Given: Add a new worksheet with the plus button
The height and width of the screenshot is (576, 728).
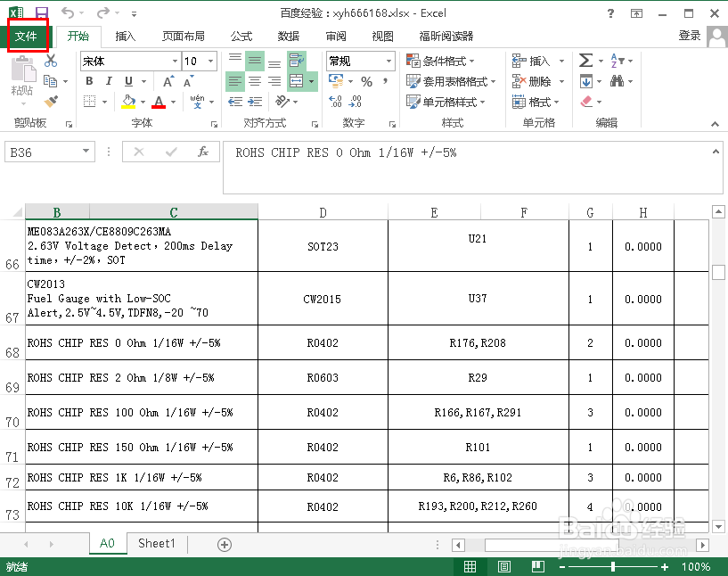Looking at the screenshot, I should [224, 543].
